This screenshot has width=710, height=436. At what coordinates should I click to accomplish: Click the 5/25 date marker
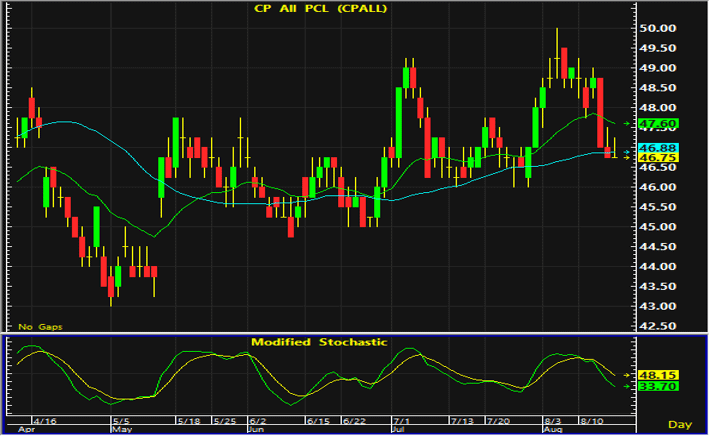225,421
